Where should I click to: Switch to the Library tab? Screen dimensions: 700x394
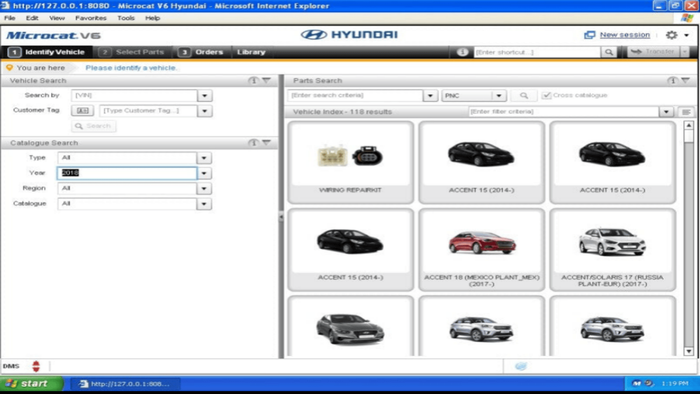(251, 52)
